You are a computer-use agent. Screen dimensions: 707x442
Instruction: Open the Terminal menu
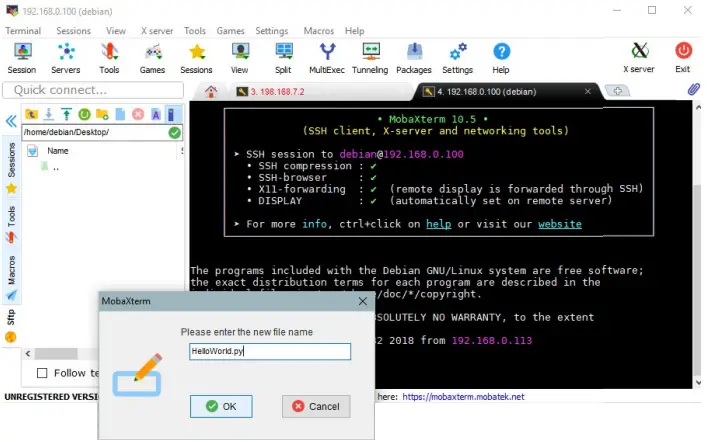point(23,31)
